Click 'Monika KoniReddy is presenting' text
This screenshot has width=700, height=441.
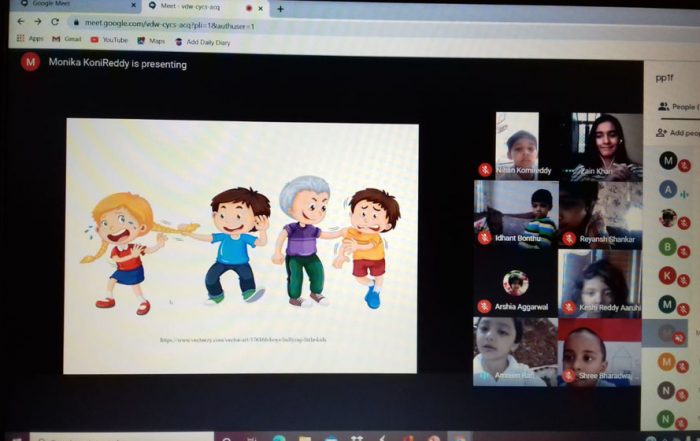click(118, 63)
